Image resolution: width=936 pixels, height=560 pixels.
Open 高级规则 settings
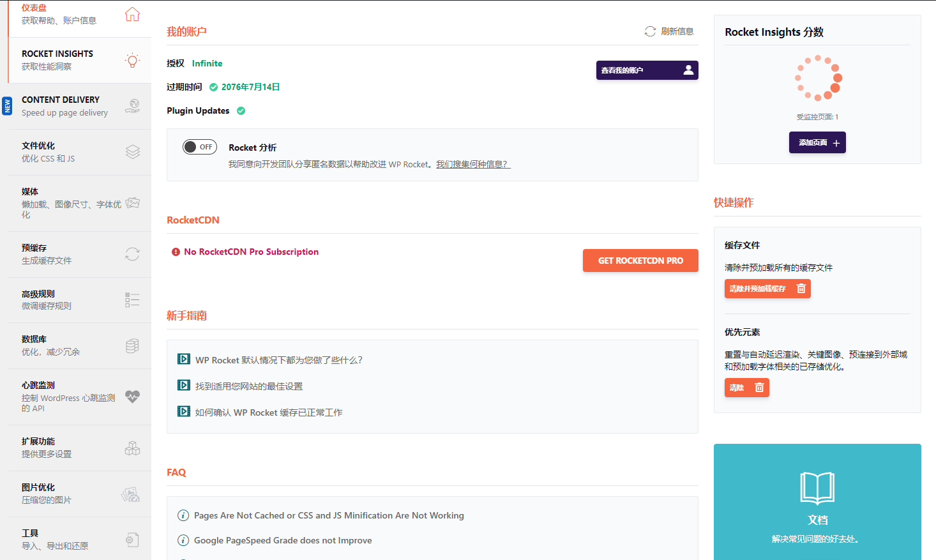point(80,300)
